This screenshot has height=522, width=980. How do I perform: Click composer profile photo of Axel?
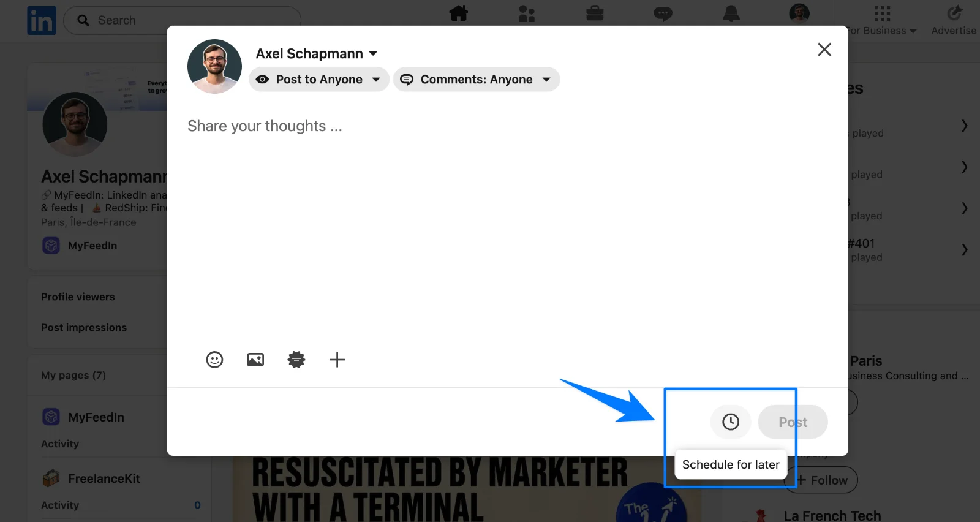(x=214, y=66)
